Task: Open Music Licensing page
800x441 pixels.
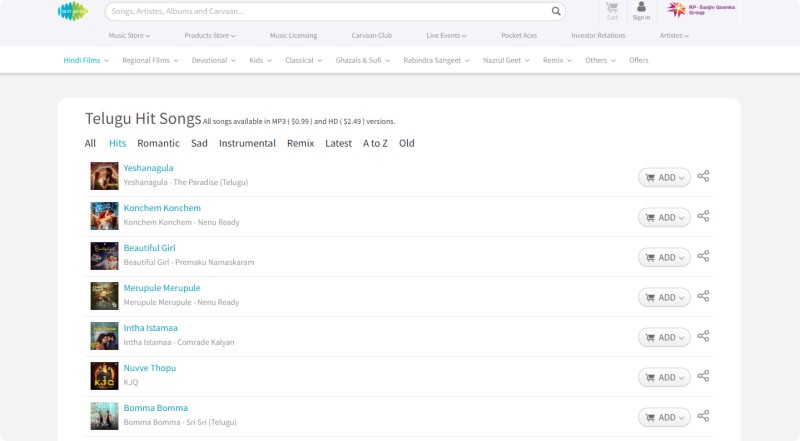Action: [x=293, y=36]
